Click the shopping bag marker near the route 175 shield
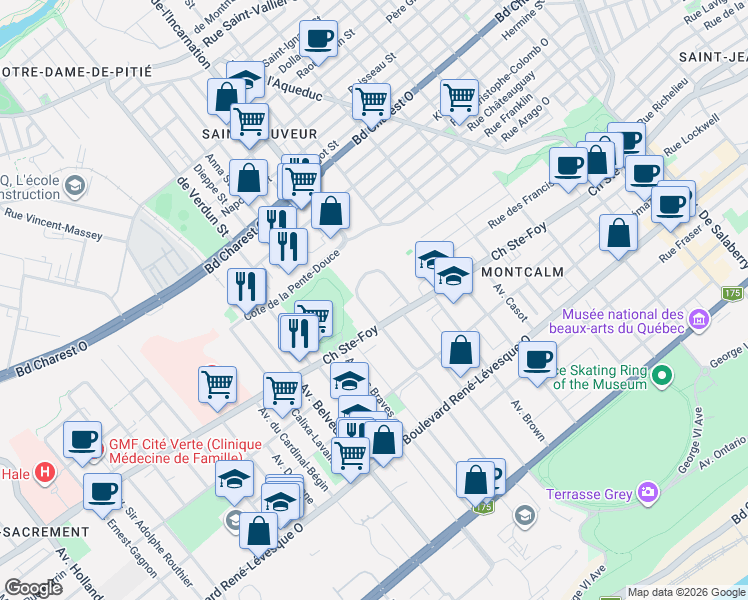The image size is (748, 600). pos(476,483)
